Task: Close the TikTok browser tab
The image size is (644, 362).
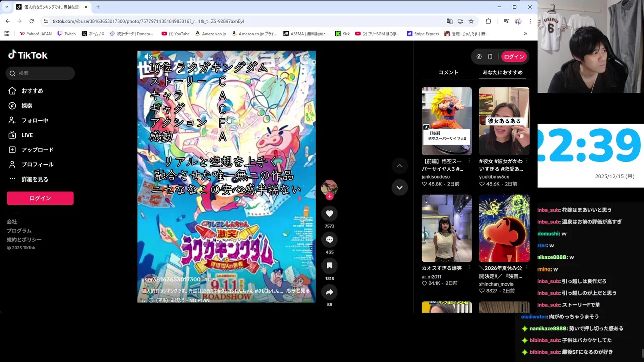Action: [x=86, y=7]
